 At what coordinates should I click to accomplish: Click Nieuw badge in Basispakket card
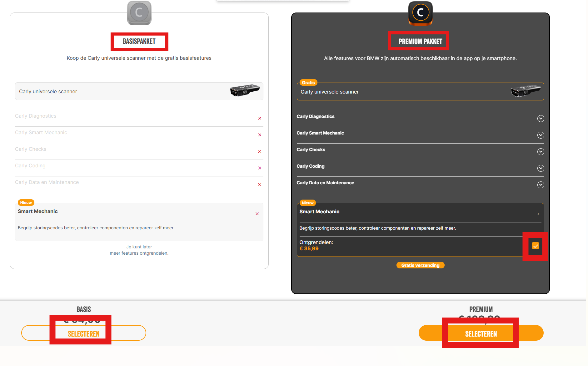[x=26, y=203]
